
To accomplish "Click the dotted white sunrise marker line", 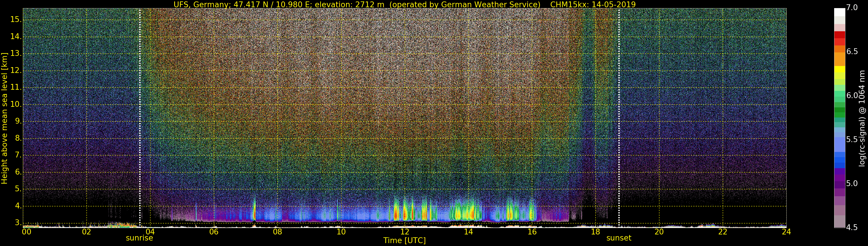I will click(140, 118).
